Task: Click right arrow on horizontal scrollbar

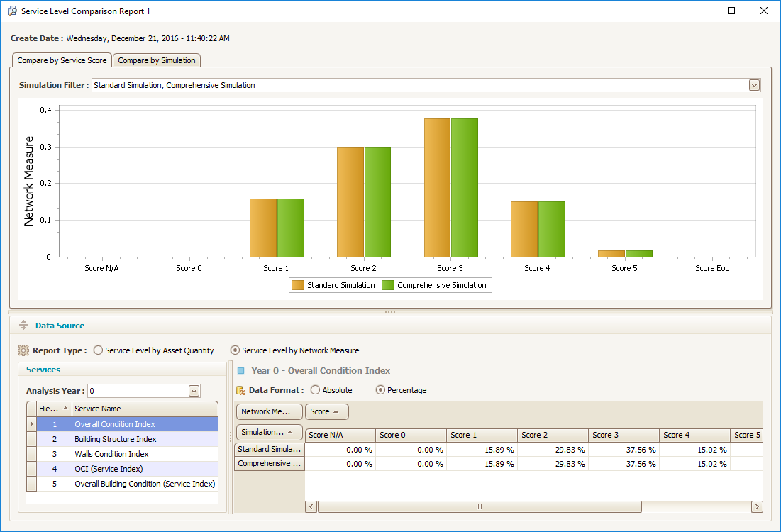Action: point(757,506)
